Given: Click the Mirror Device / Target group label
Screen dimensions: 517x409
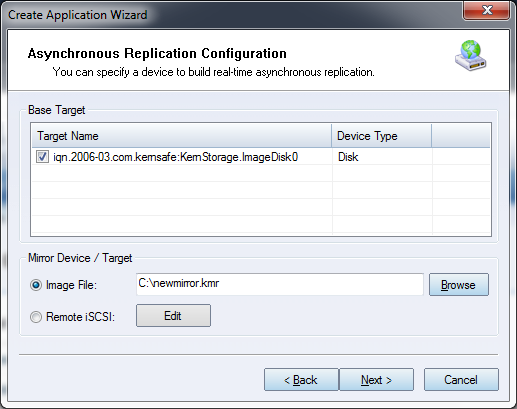Looking at the screenshot, I should coord(80,258).
